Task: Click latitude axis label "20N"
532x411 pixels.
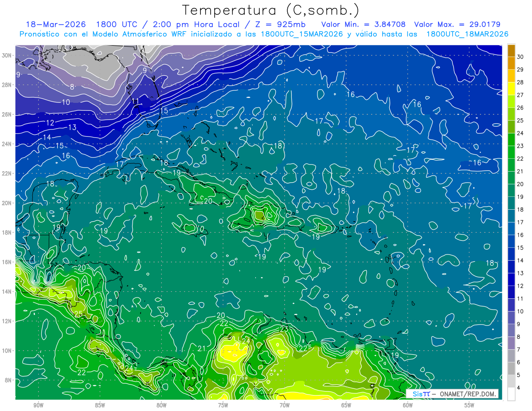Action: (7, 203)
